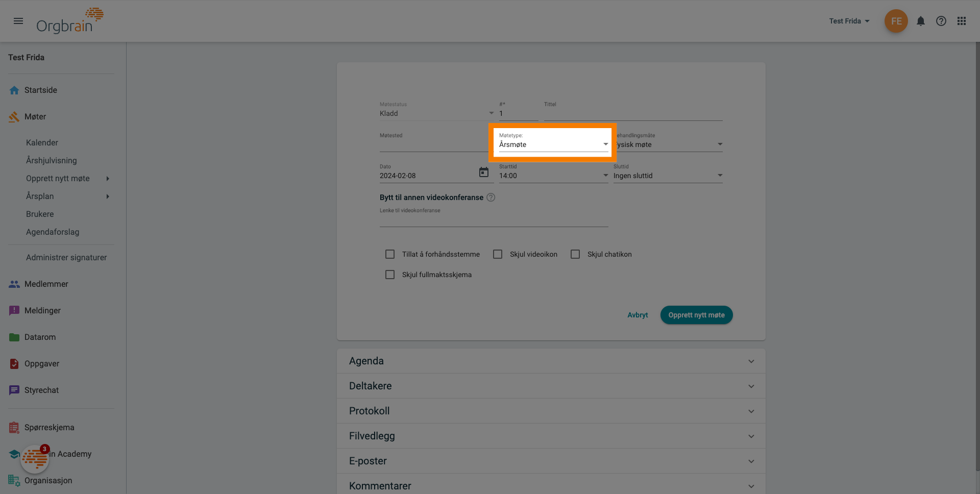Go to Kalender in sidebar
The image size is (980, 494).
point(42,143)
